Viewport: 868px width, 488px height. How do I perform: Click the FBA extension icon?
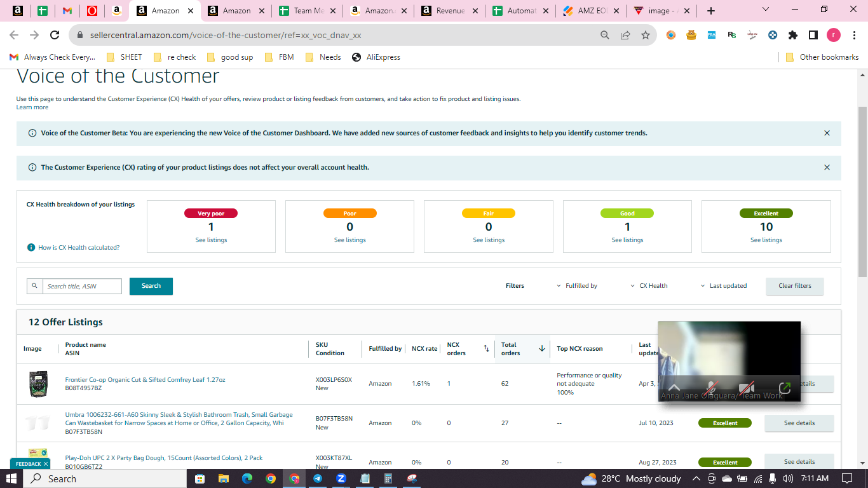click(x=712, y=35)
